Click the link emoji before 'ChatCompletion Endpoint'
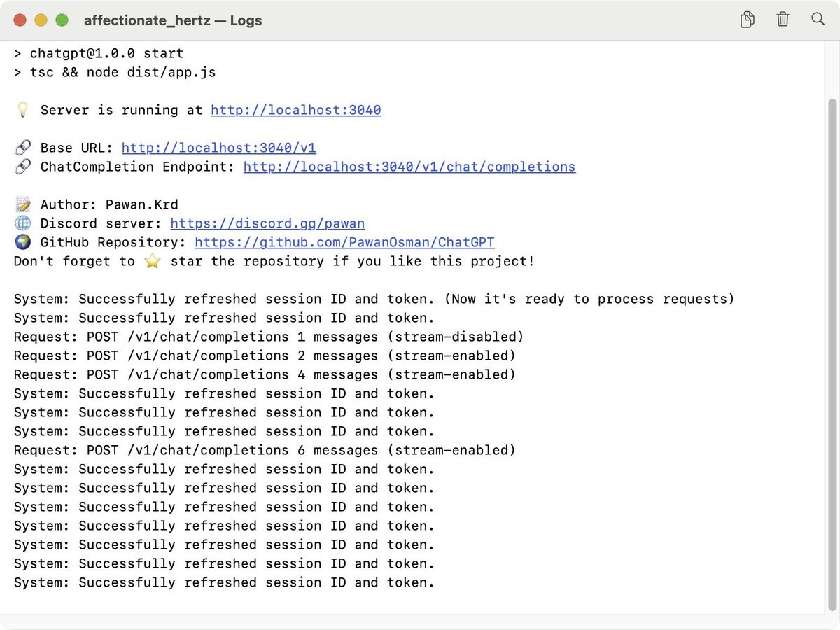Image resolution: width=840 pixels, height=630 pixels. pos(22,167)
